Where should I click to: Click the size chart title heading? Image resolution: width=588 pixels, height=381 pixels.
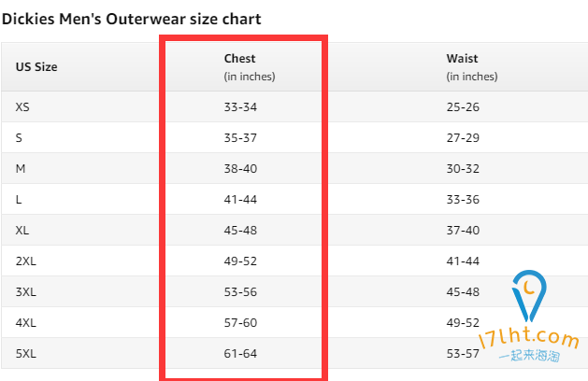coord(131,19)
